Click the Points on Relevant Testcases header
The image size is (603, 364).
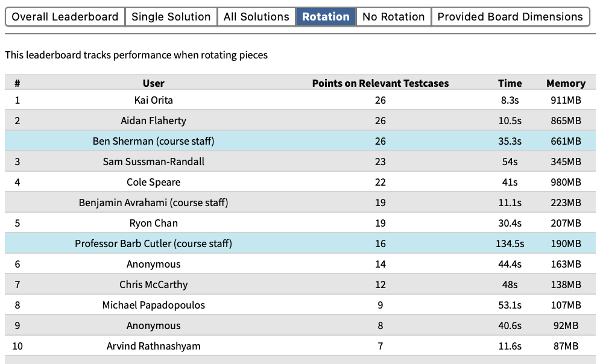(x=380, y=83)
